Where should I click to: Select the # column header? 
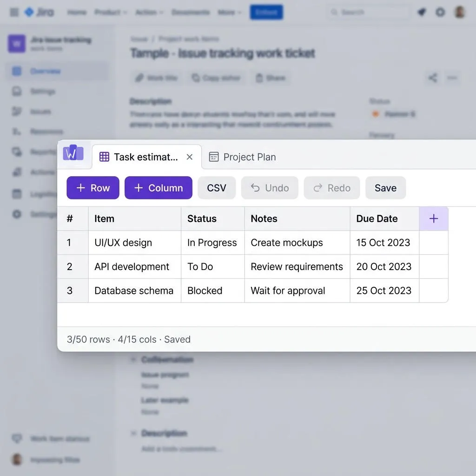[73, 218]
